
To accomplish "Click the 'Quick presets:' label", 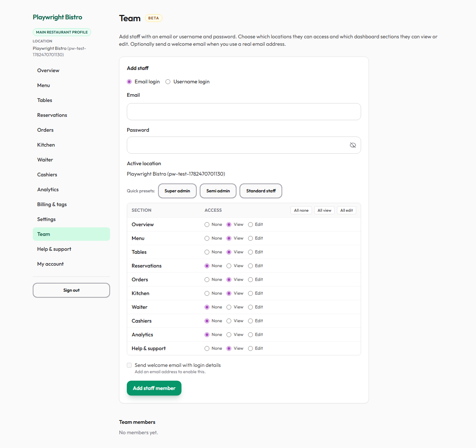I will tap(141, 191).
